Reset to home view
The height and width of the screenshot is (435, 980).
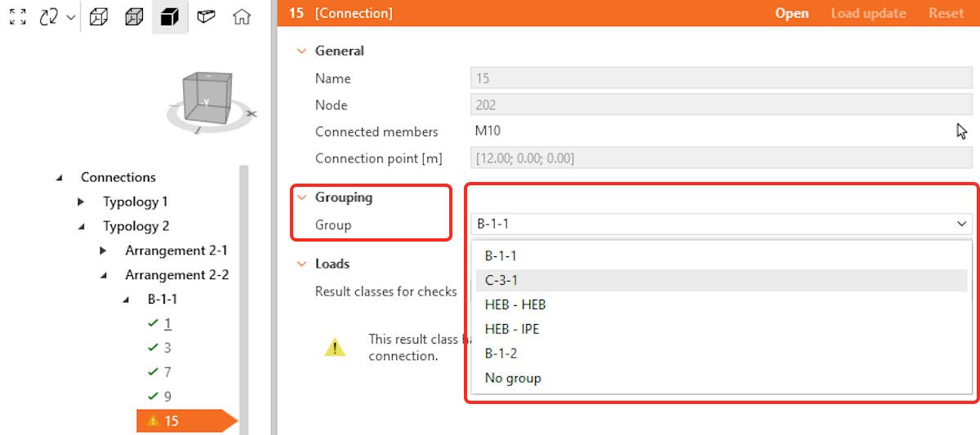coord(242,16)
